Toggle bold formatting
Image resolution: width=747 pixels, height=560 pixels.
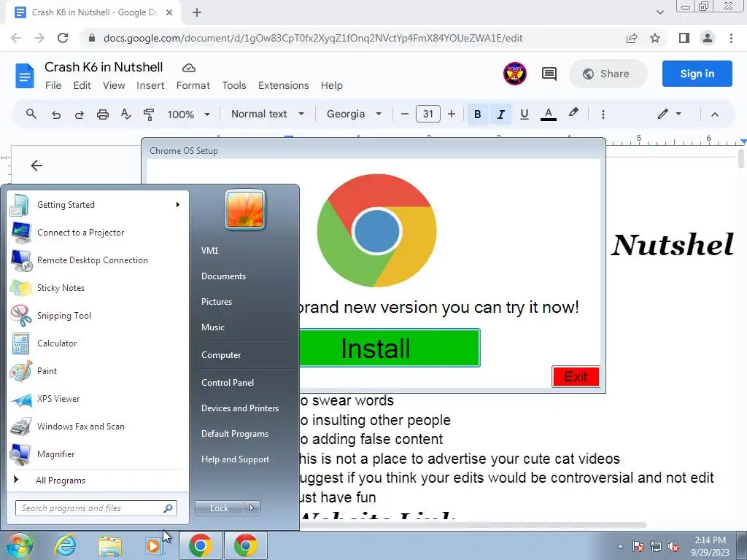pyautogui.click(x=477, y=114)
